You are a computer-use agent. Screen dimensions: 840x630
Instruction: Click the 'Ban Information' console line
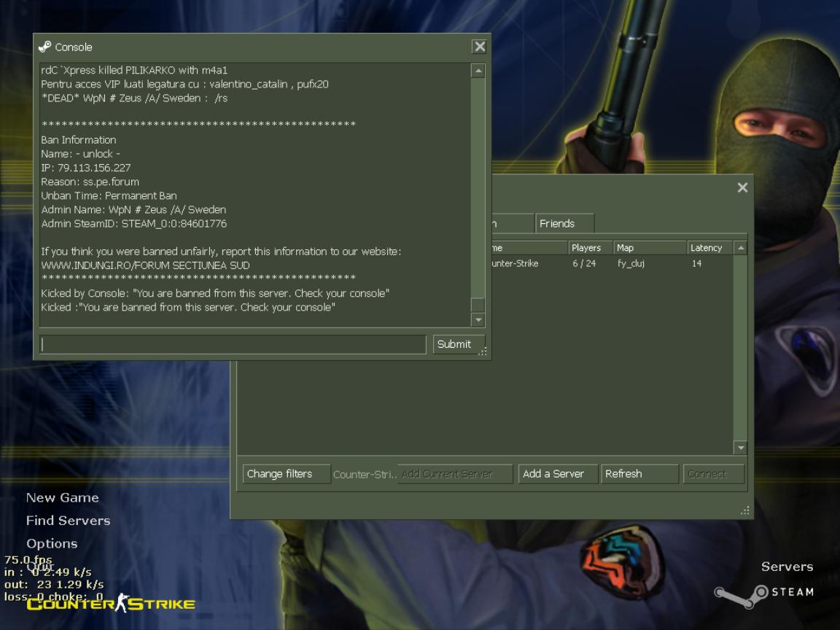pos(78,140)
